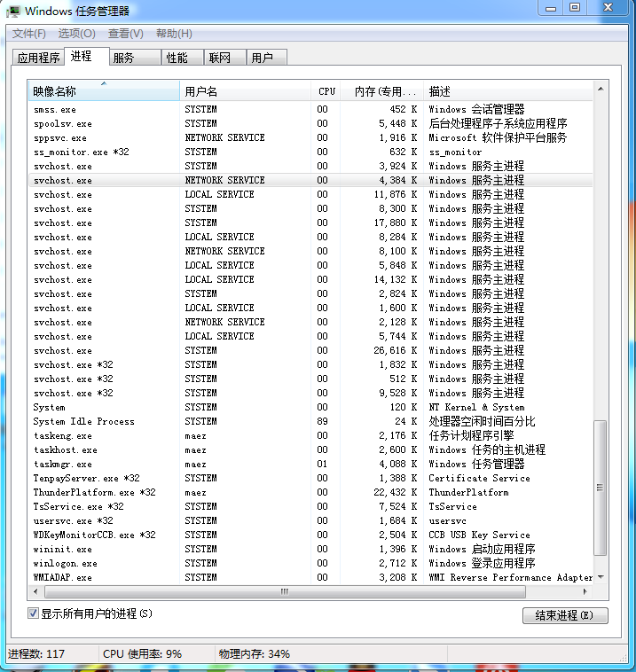Viewport: 636px width, 672px height.
Task: Open the 文件(F) menu
Action: point(28,34)
